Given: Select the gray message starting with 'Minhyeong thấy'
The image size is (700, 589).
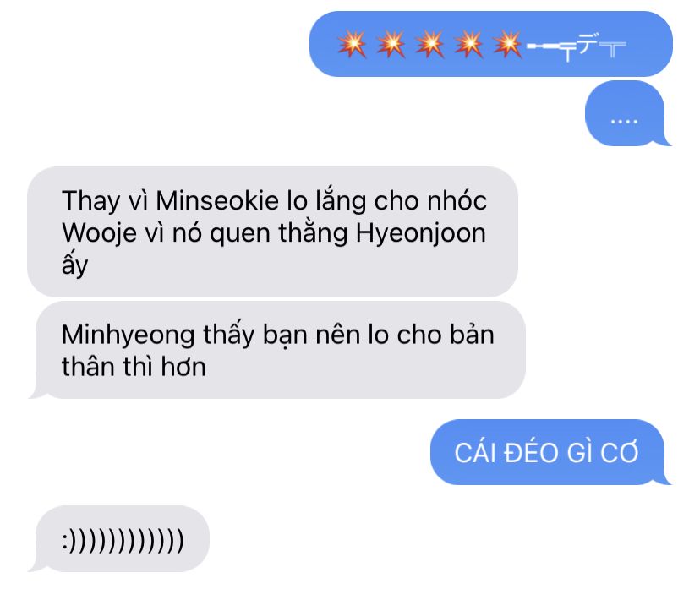Looking at the screenshot, I should click(x=276, y=350).
